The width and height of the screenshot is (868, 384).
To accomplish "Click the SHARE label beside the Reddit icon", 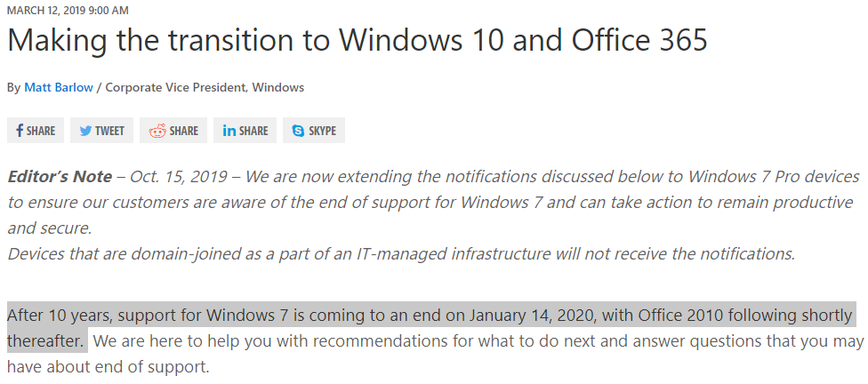I will pyautogui.click(x=184, y=132).
